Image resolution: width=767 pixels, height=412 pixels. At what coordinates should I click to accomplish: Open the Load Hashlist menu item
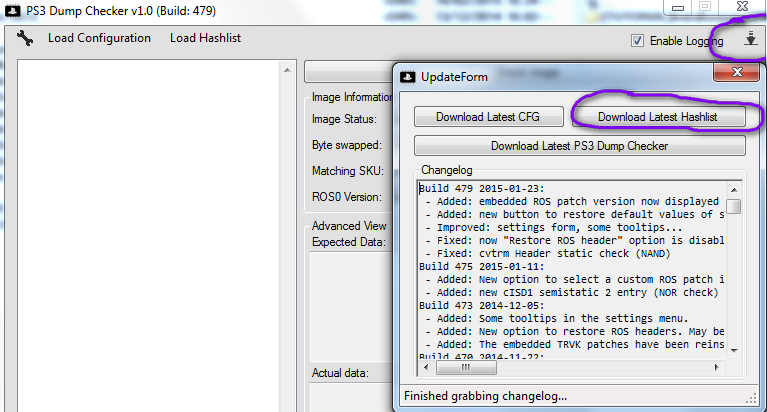[205, 38]
